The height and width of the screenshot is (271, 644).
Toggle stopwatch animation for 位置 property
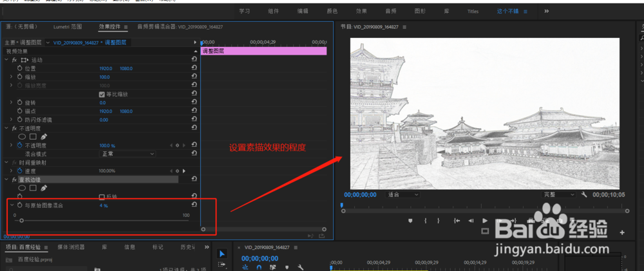20,69
